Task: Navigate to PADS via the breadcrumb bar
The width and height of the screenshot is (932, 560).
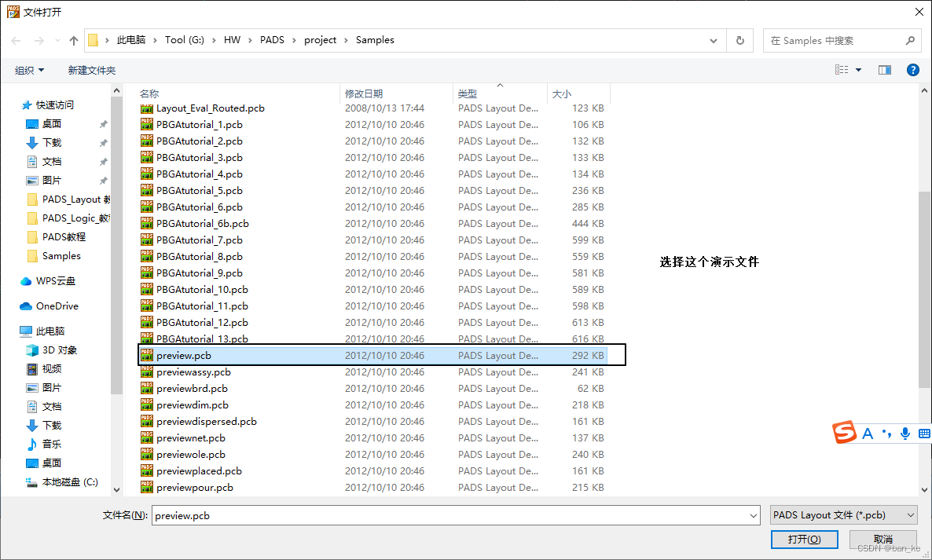Action: coord(272,39)
